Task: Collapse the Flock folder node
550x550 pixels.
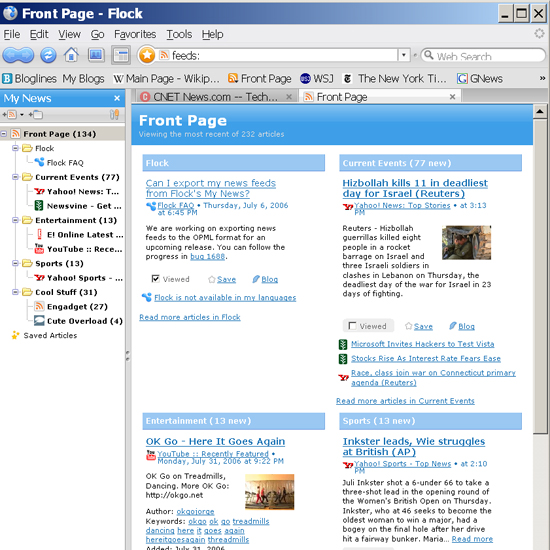Action: point(15,148)
